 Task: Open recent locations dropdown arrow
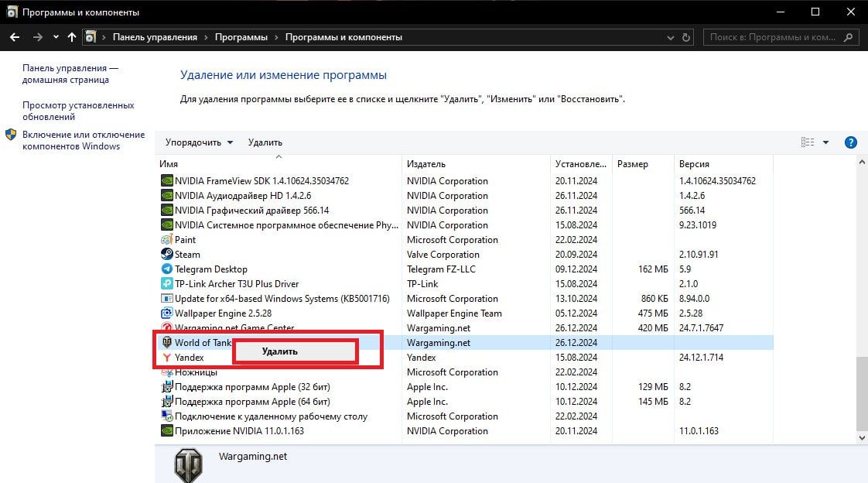pos(56,37)
